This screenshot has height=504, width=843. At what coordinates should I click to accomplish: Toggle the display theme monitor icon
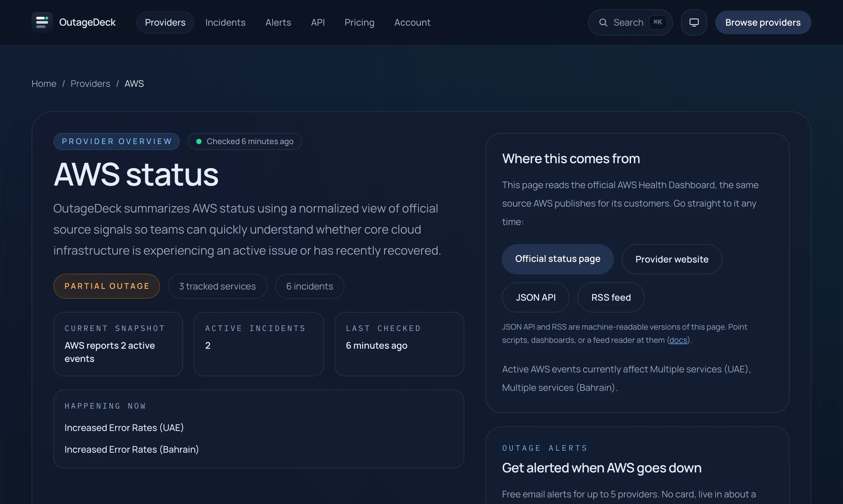(x=694, y=22)
